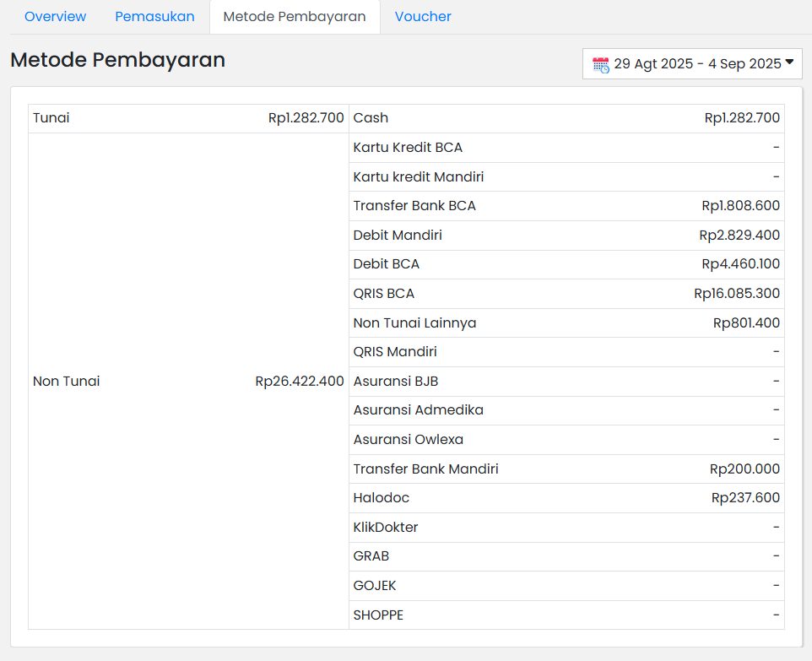Click the Tunai category cell
The image size is (812, 661).
51,118
